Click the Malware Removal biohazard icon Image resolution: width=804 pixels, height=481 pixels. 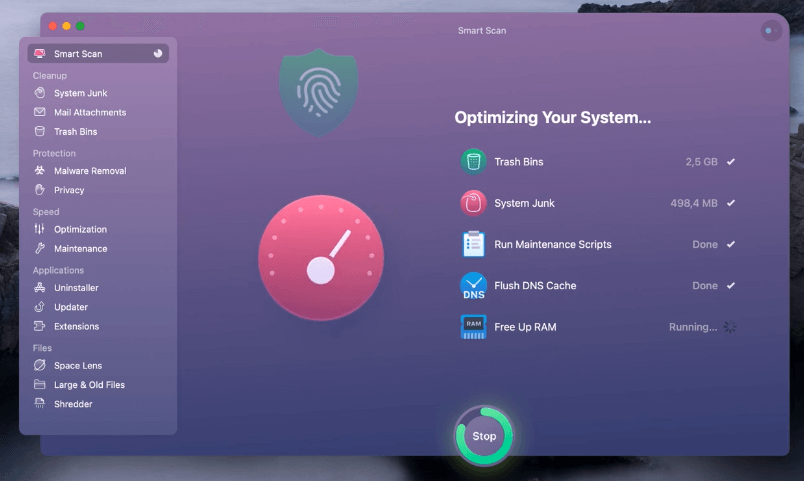39,170
